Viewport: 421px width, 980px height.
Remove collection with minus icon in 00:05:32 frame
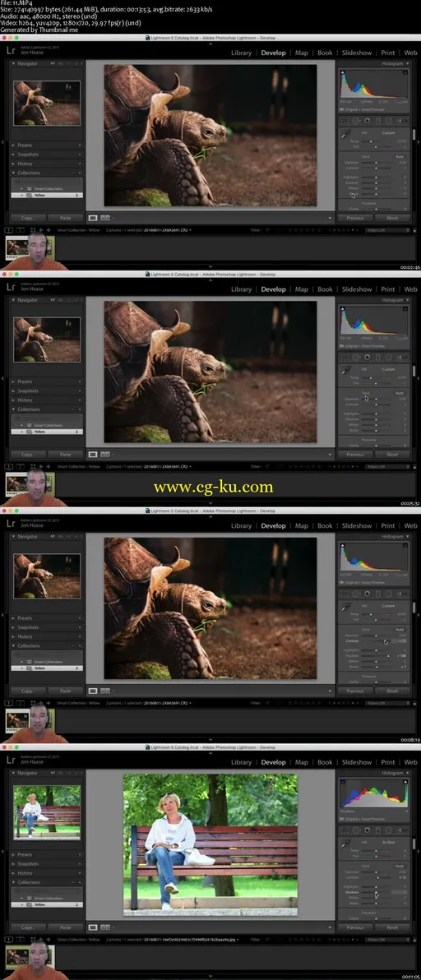(73, 409)
